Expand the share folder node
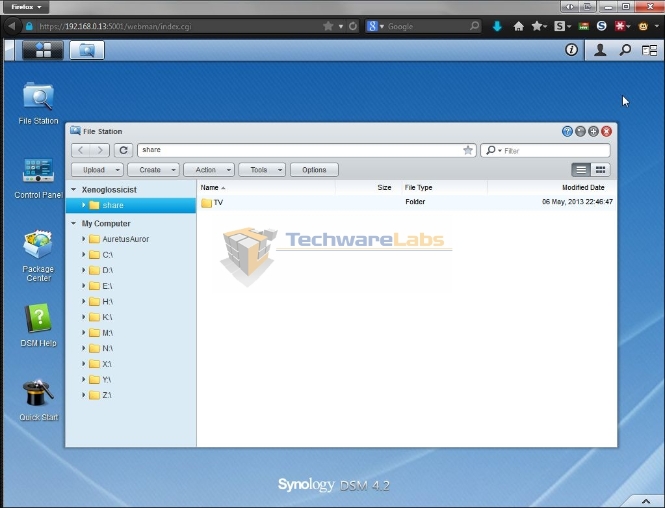 pyautogui.click(x=84, y=205)
